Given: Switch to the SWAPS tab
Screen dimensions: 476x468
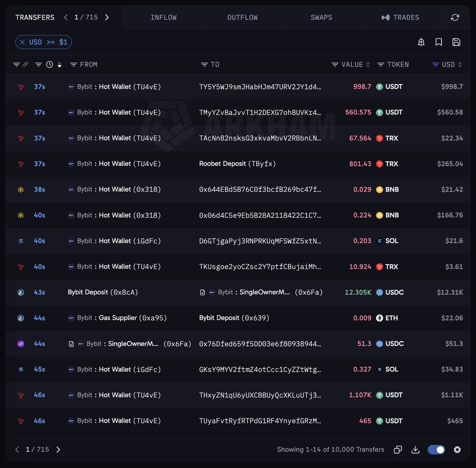Looking at the screenshot, I should pyautogui.click(x=321, y=17).
